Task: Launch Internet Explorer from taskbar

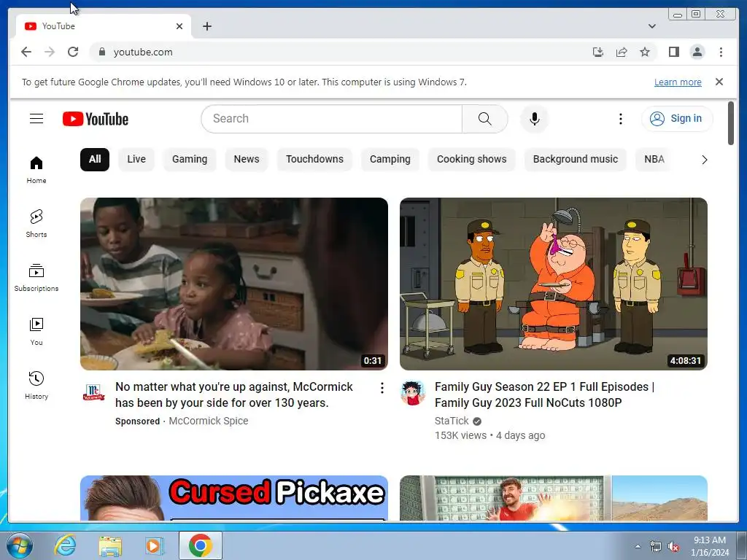Action: 65,545
